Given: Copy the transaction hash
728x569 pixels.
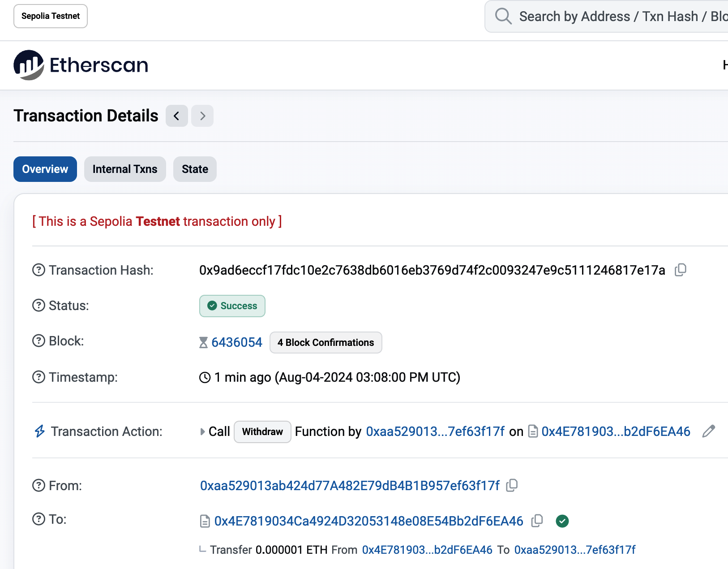Looking at the screenshot, I should 681,270.
